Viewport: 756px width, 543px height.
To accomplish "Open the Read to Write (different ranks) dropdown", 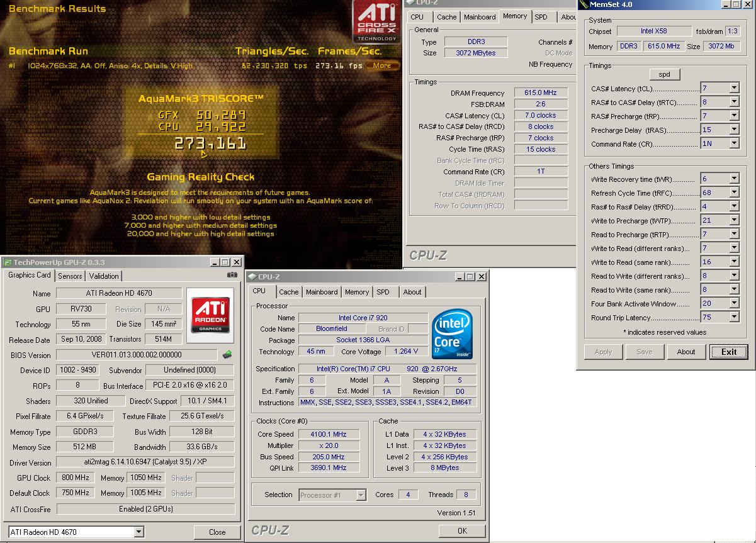I will (734, 276).
